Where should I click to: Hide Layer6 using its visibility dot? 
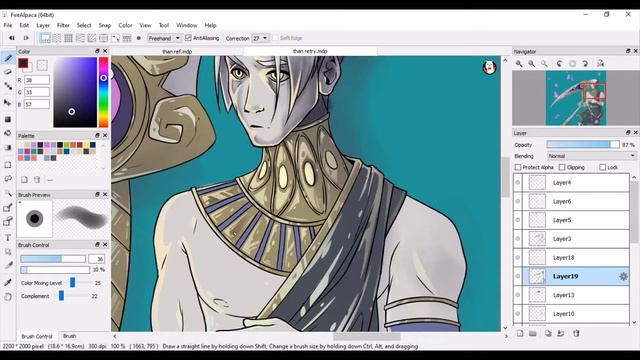[x=518, y=201]
